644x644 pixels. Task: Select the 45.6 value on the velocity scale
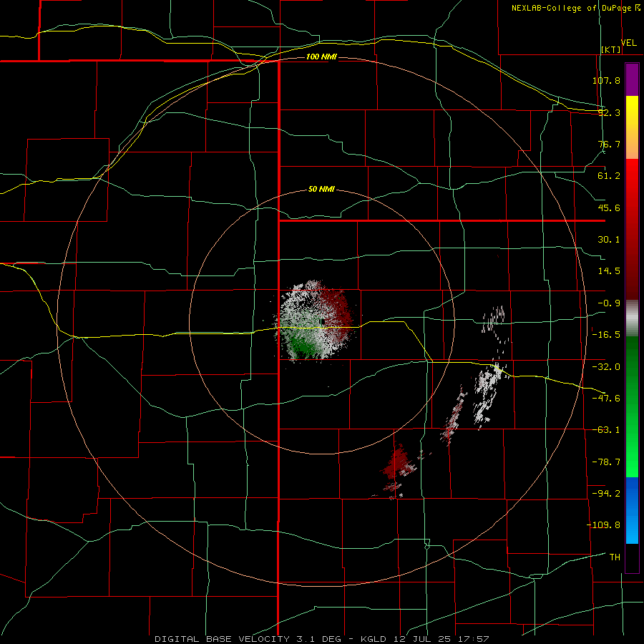click(x=609, y=208)
